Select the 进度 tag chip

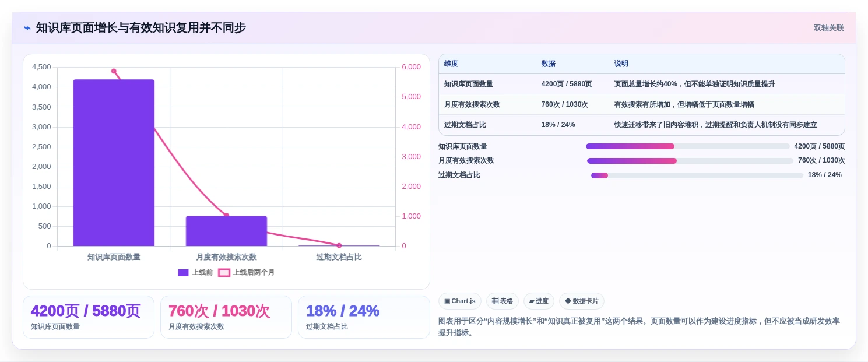pyautogui.click(x=539, y=301)
